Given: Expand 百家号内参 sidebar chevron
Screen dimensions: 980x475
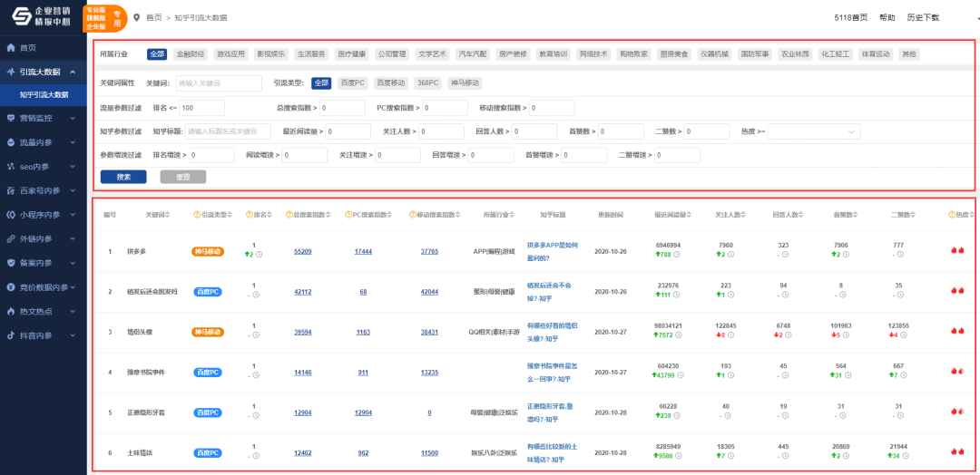Looking at the screenshot, I should click(73, 190).
